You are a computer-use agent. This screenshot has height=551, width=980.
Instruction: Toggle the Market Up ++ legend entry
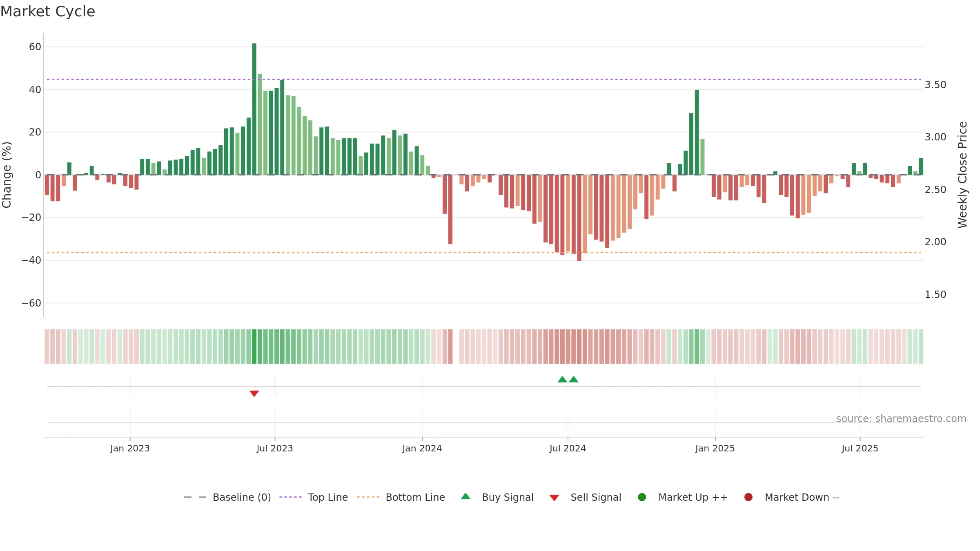click(x=682, y=497)
